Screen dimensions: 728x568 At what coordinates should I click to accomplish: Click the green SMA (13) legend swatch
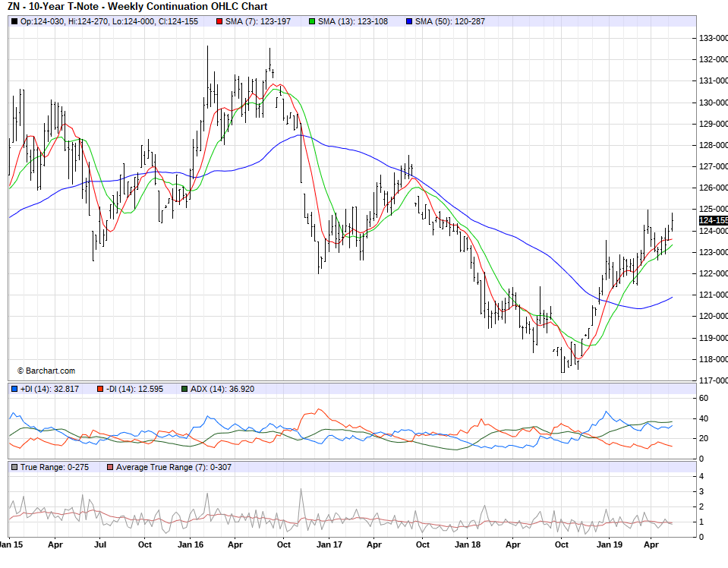(313, 21)
